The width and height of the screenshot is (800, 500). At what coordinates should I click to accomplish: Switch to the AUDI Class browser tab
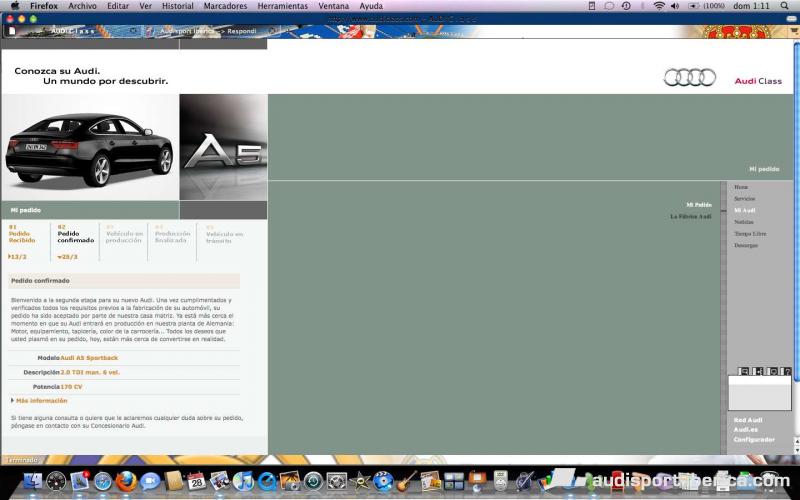[x=71, y=31]
